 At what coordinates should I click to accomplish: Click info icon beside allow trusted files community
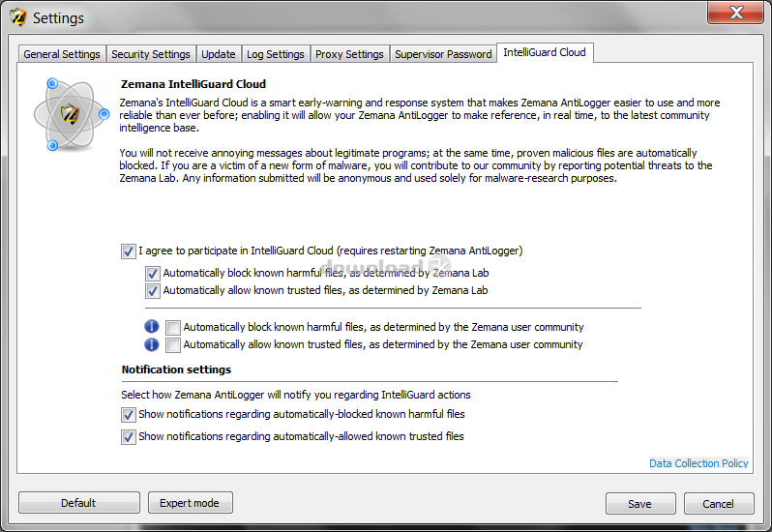coord(152,344)
